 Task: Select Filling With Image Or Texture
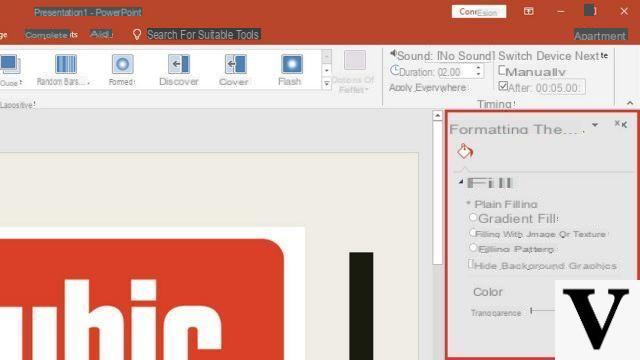click(x=473, y=233)
